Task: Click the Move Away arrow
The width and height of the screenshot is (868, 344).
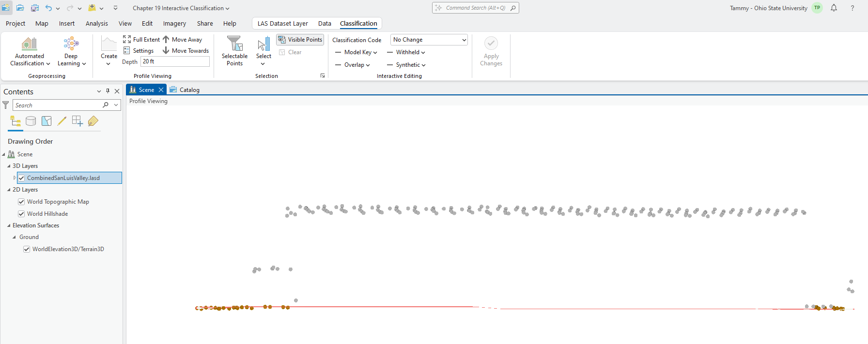Action: [166, 40]
